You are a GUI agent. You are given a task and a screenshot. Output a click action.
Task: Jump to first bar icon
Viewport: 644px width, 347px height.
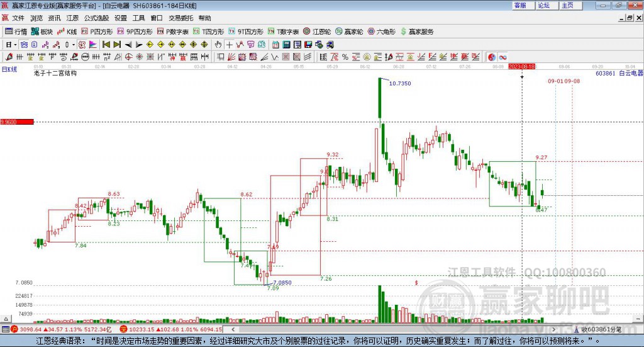coord(106,45)
